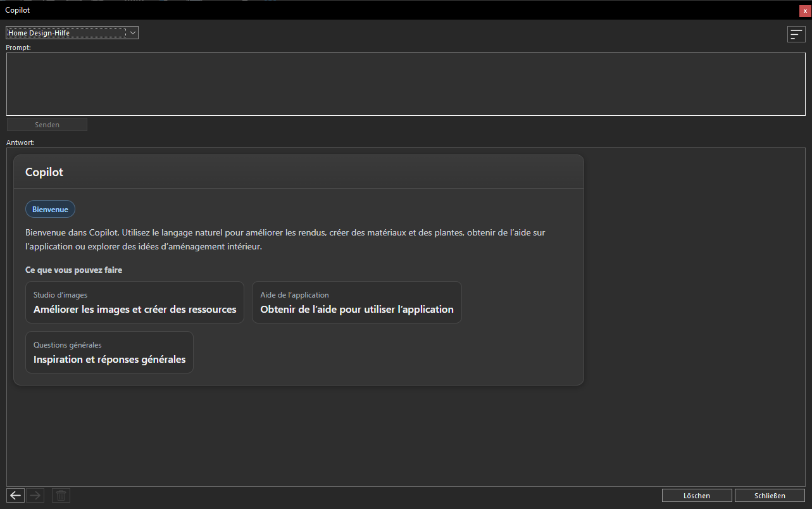
Task: Click the Prompt: label
Action: pos(18,47)
